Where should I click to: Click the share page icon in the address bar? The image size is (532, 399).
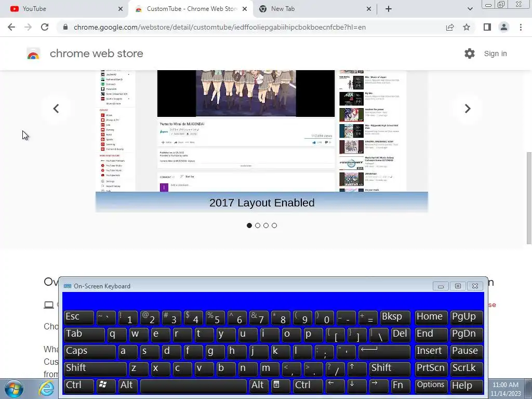pyautogui.click(x=450, y=27)
